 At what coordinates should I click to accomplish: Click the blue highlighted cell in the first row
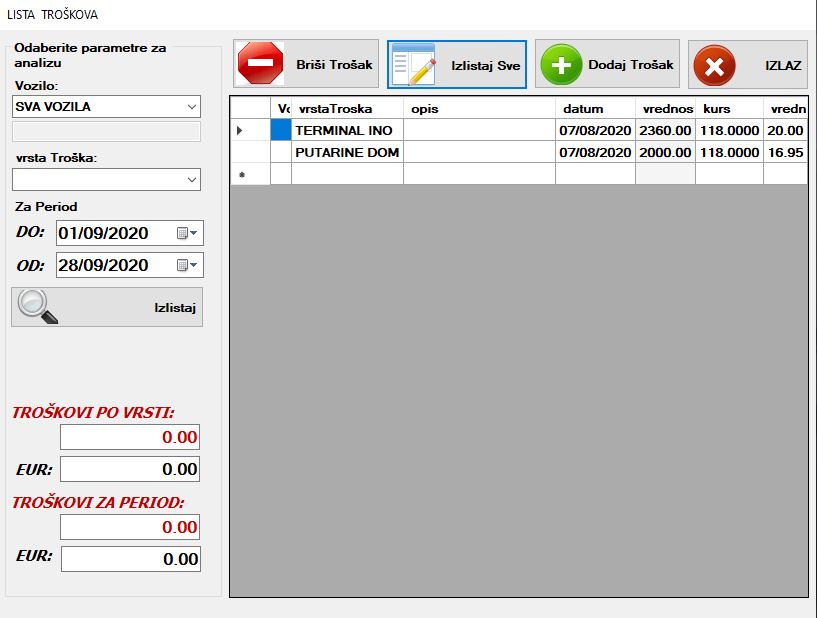[x=281, y=130]
